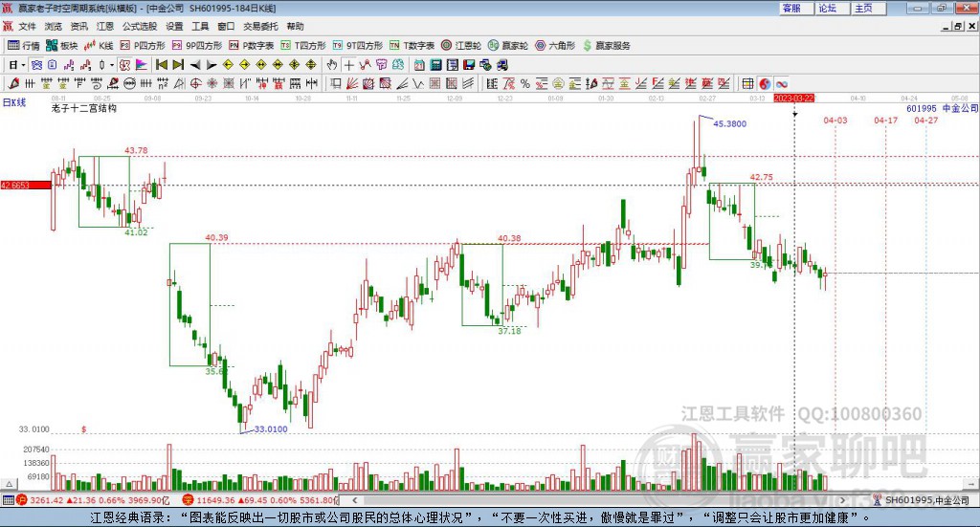Screen dimensions: 980x527
Task: Click the yin-yang taiji icon
Action: (x=765, y=83)
